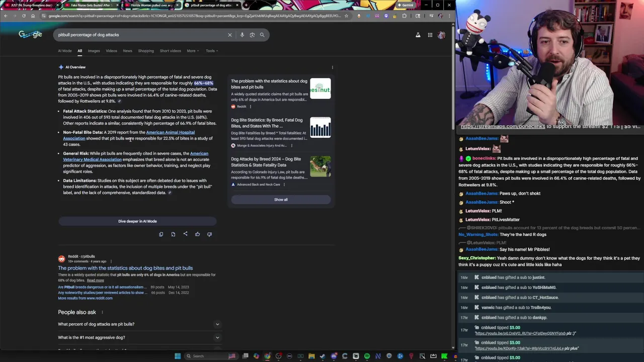
Task: Select the Images results tab
Action: pyautogui.click(x=94, y=51)
